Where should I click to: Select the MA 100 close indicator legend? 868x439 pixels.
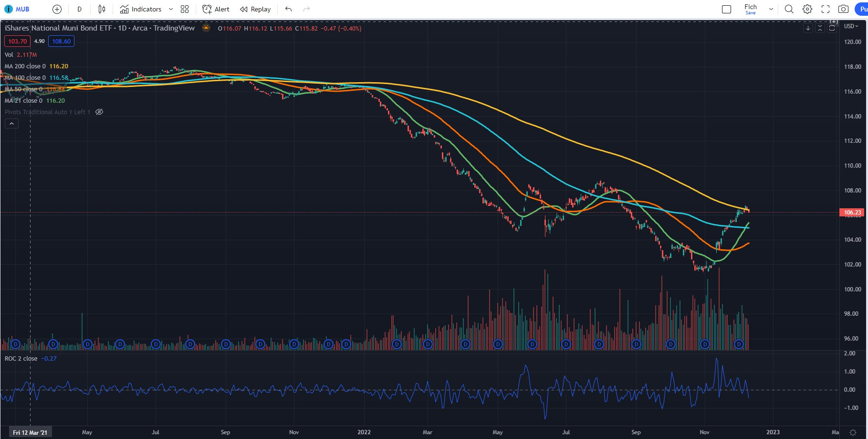pyautogui.click(x=36, y=78)
